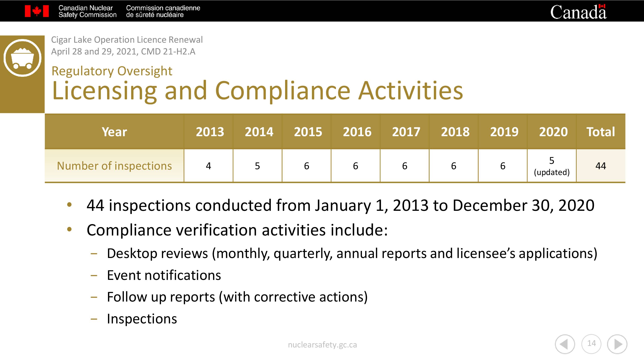Select '44 inspections conducted from January 1' bullet
Image resolution: width=644 pixels, height=362 pixels.
point(340,205)
